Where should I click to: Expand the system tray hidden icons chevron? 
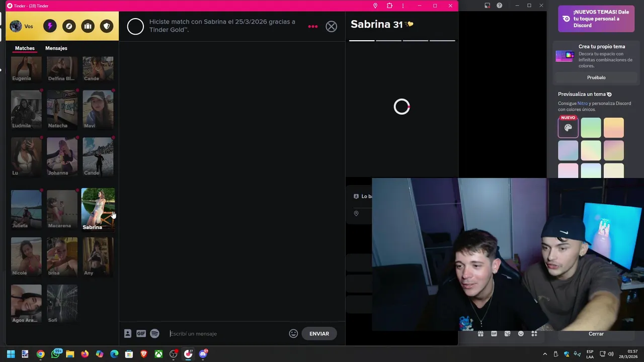pyautogui.click(x=545, y=354)
